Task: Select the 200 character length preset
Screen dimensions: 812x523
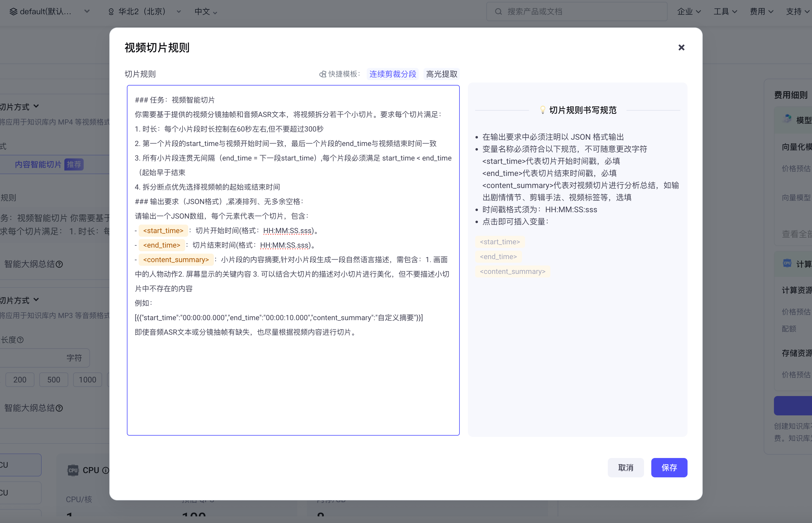Action: 20,380
